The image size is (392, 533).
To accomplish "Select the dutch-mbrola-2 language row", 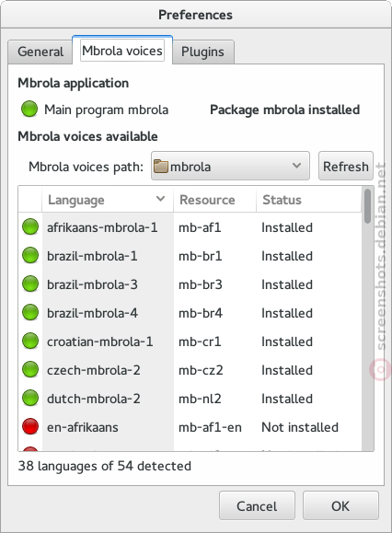I will point(190,399).
